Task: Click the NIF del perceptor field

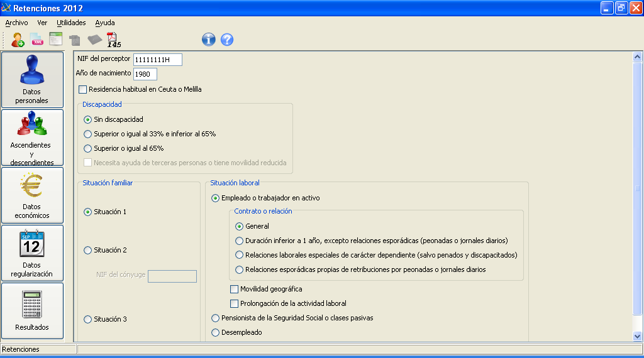Action: (x=157, y=60)
